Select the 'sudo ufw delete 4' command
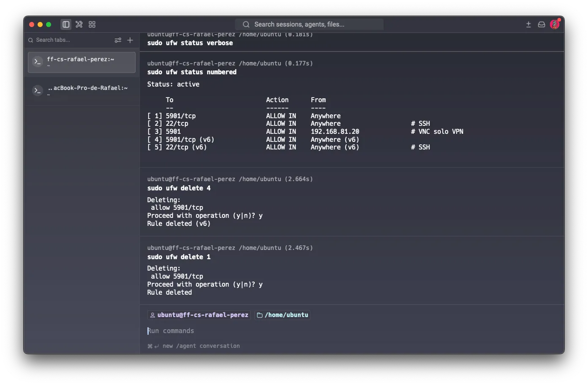 (179, 188)
